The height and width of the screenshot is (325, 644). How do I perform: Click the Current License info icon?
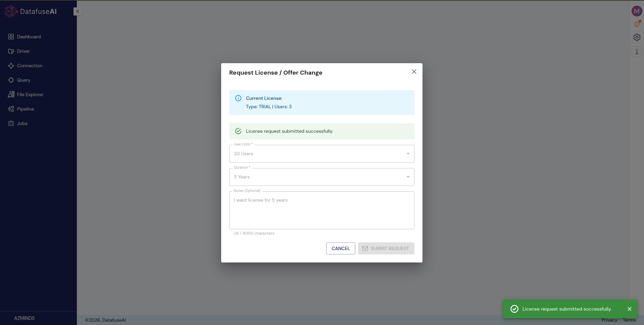tap(238, 98)
